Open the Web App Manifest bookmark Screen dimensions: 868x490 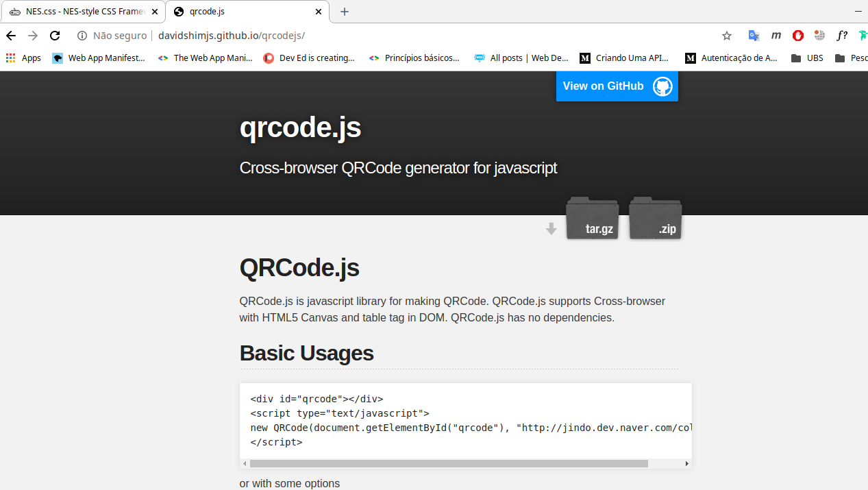[x=99, y=58]
